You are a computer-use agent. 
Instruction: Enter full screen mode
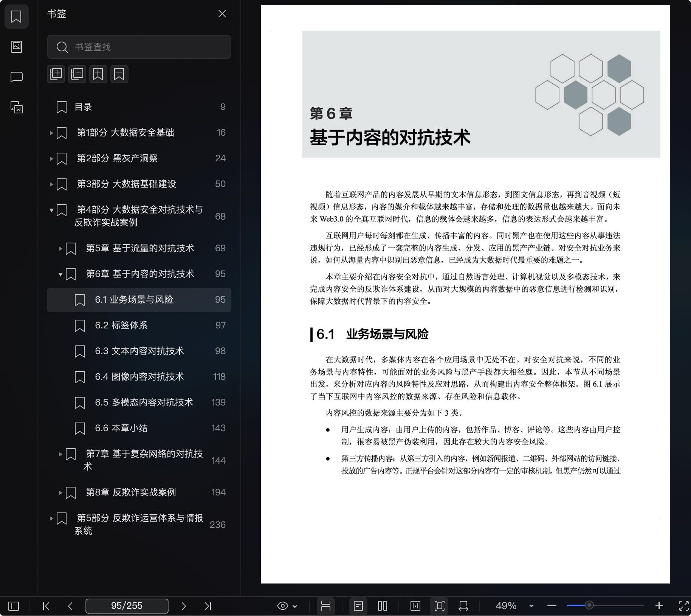[683, 606]
